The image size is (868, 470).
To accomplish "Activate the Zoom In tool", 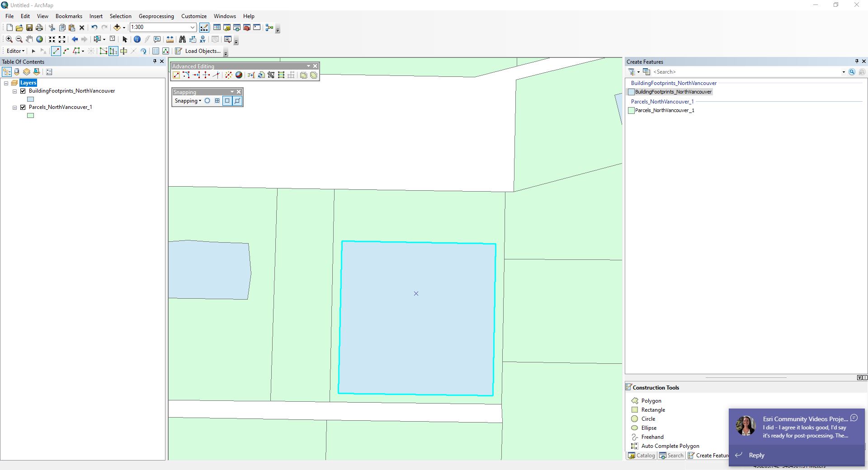I will coord(8,39).
